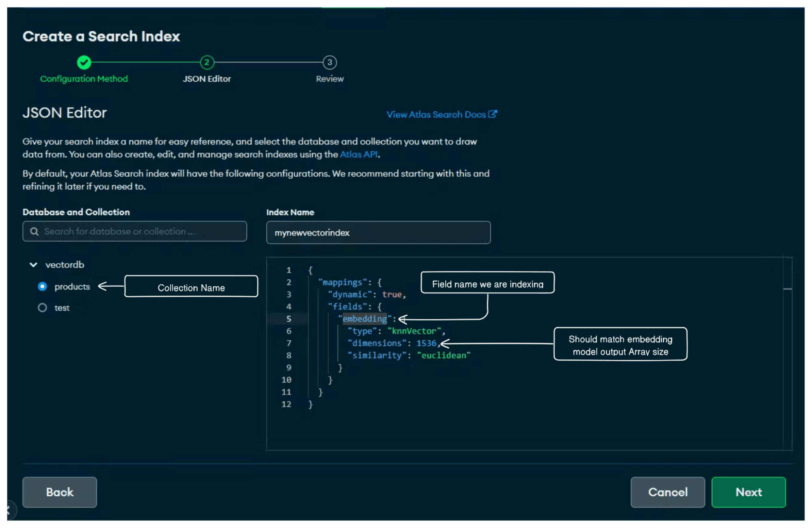Click the highlighted embedding field in editor

click(364, 319)
